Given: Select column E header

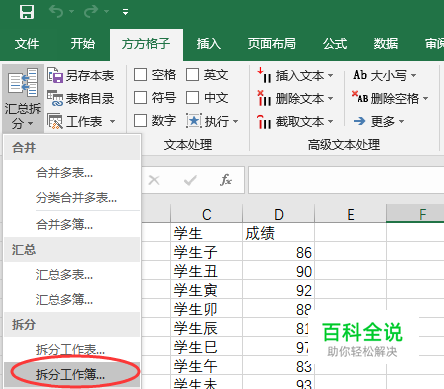Looking at the screenshot, I should tap(350, 214).
